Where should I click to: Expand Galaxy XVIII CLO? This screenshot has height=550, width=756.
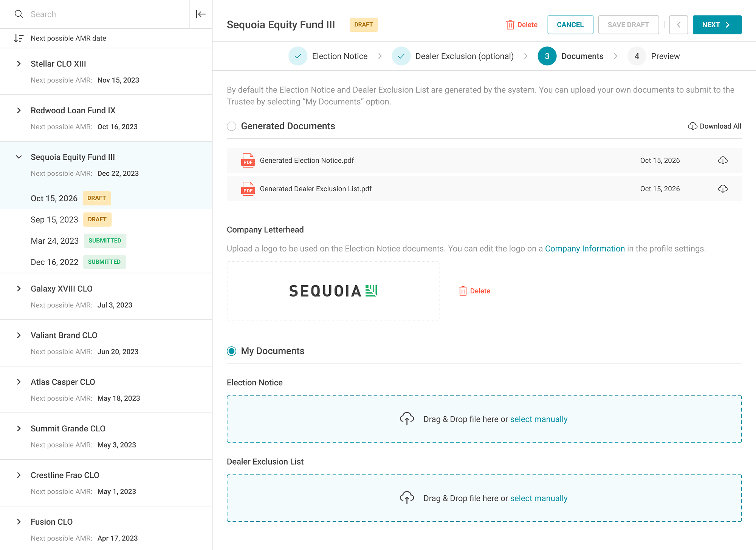19,289
